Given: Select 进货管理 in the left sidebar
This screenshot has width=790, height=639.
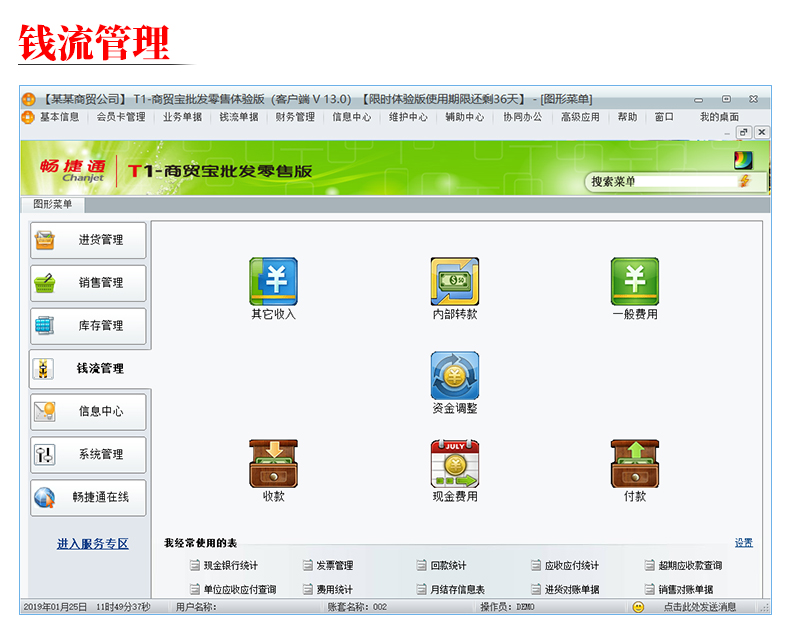Looking at the screenshot, I should pyautogui.click(x=88, y=240).
